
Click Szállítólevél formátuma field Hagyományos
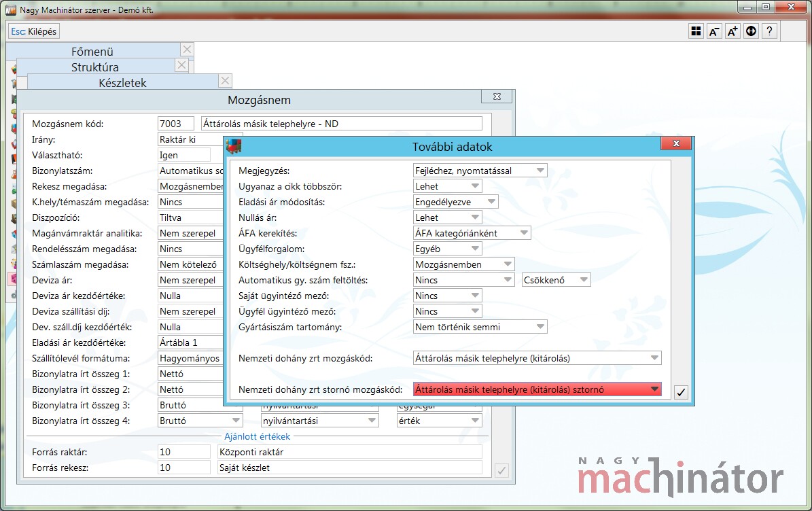[x=190, y=357]
